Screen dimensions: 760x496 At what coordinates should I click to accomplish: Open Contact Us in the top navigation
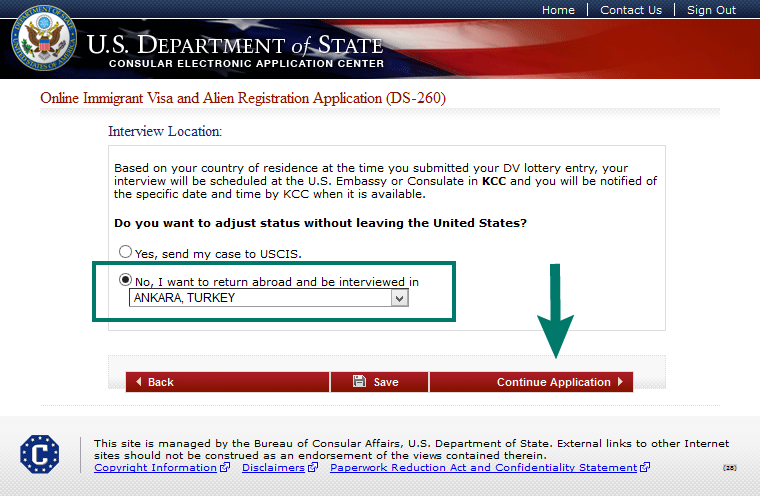631,10
